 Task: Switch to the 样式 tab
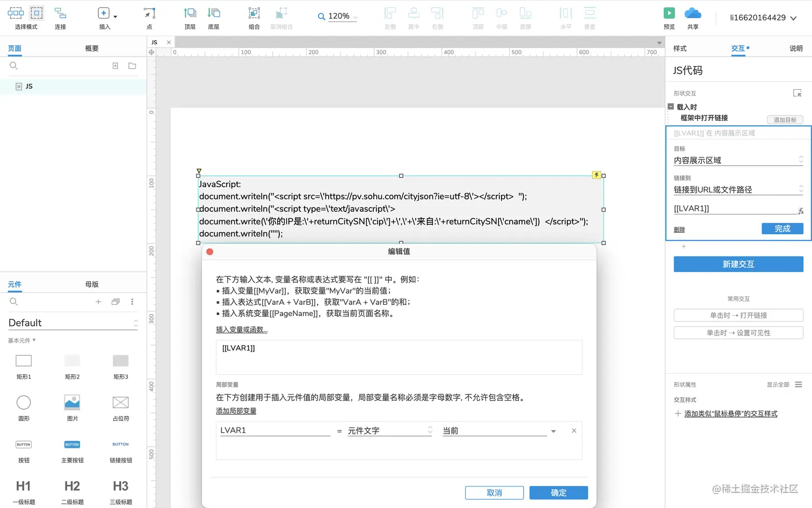[x=680, y=48]
